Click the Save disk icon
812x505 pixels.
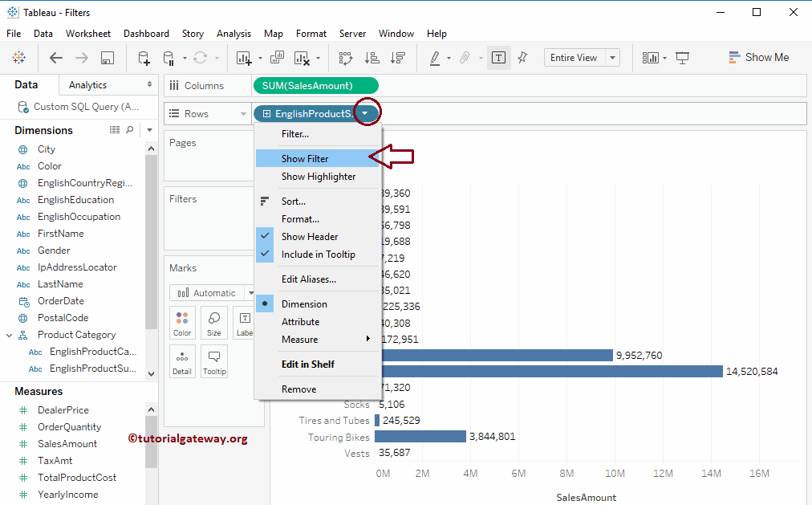pyautogui.click(x=108, y=58)
